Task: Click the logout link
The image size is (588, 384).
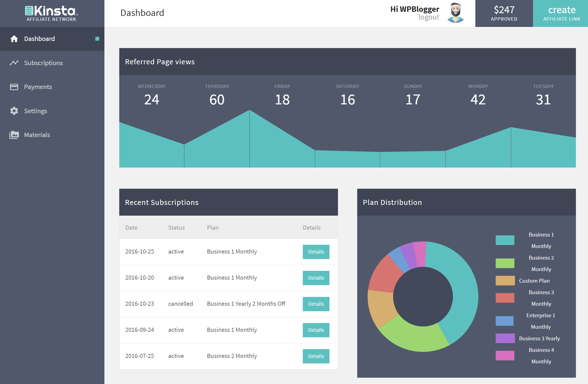Action: tap(428, 17)
